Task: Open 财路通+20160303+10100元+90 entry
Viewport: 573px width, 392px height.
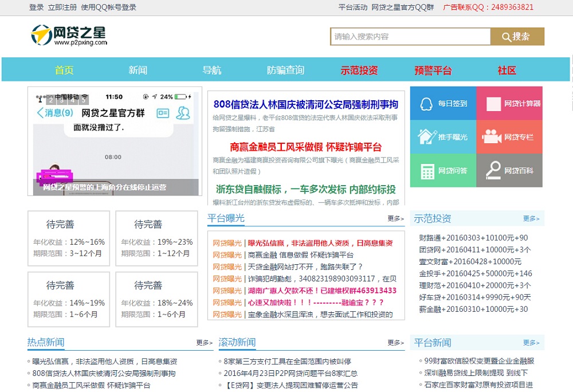Action: pos(473,238)
